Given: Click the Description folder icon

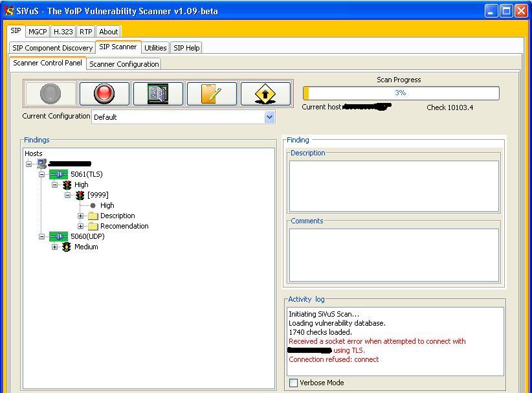Looking at the screenshot, I should pyautogui.click(x=93, y=216).
